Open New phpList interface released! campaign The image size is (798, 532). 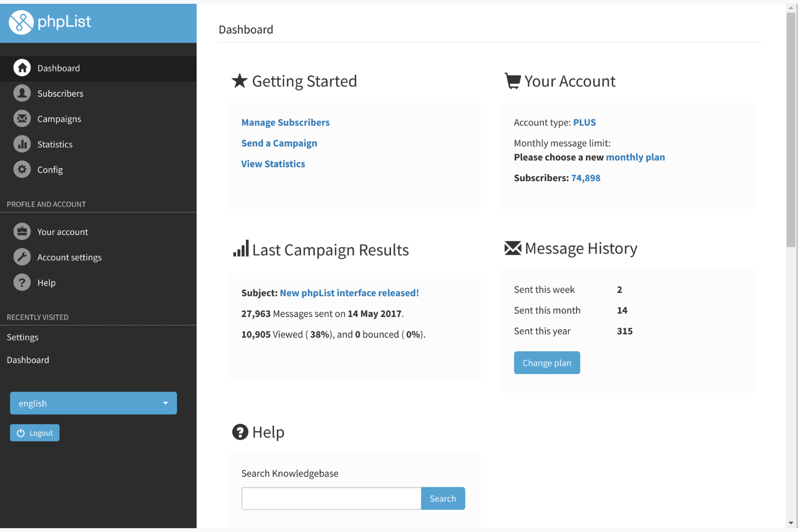coord(349,293)
